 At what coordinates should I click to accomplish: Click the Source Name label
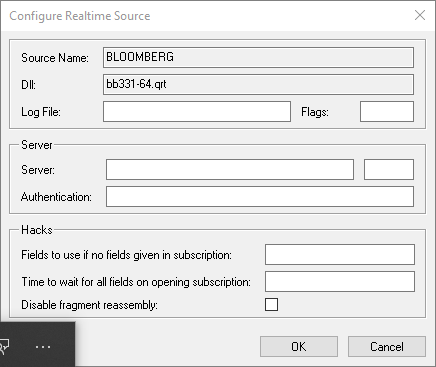(55, 58)
